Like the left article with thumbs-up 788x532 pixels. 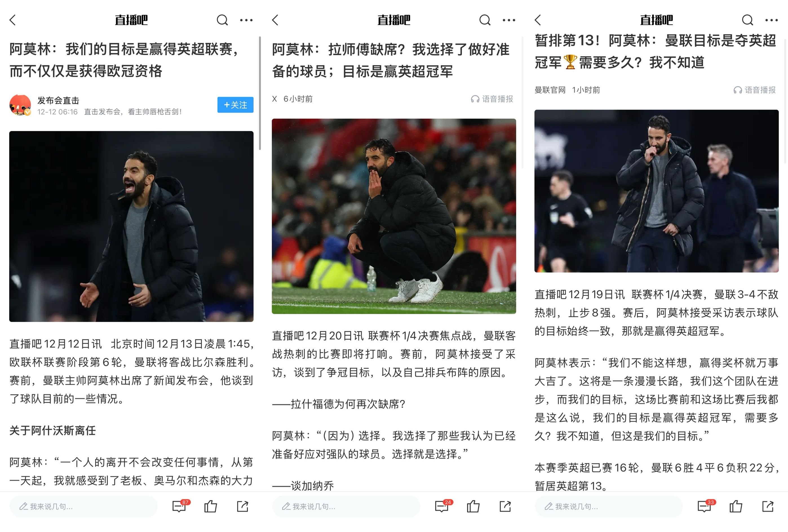210,506
